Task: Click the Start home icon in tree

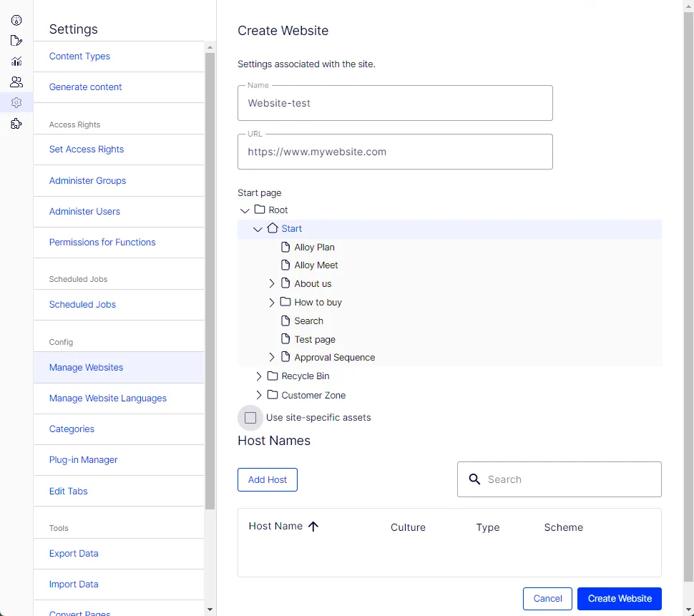Action: tap(273, 228)
